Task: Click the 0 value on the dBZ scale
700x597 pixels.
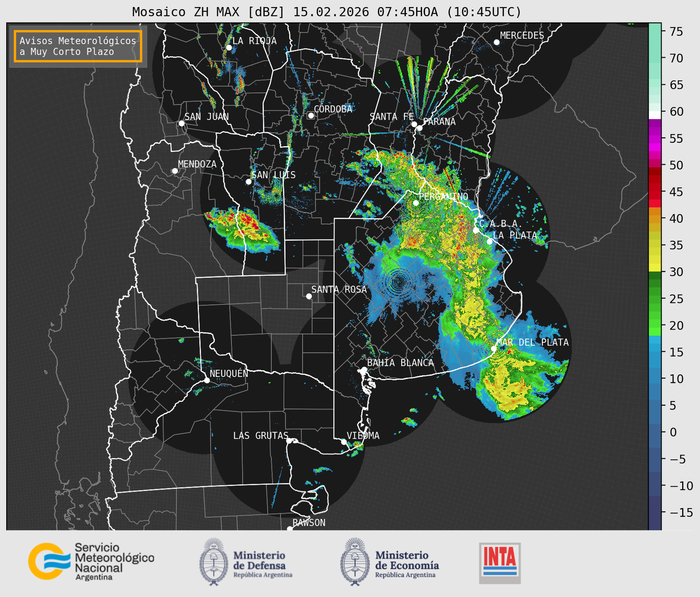Action: [x=673, y=432]
